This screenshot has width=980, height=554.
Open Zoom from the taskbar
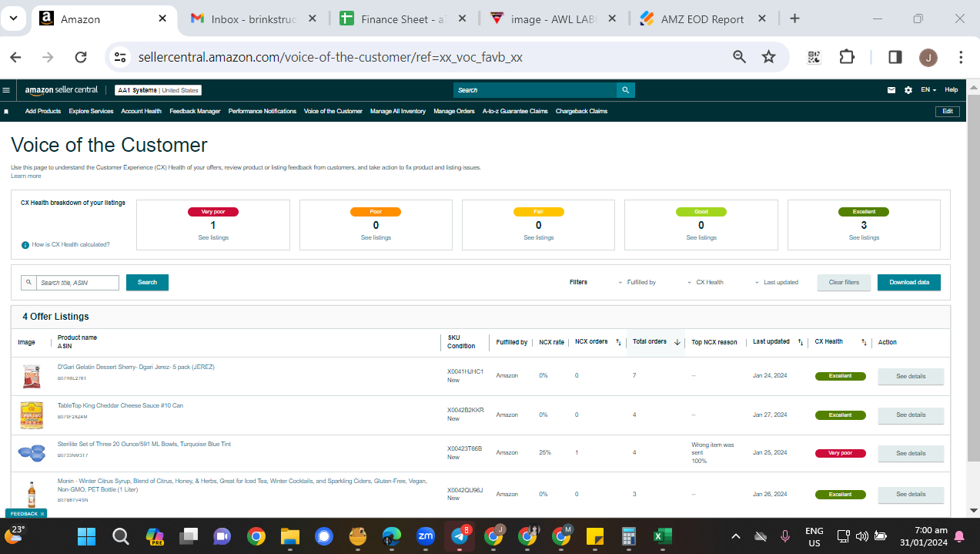point(425,536)
